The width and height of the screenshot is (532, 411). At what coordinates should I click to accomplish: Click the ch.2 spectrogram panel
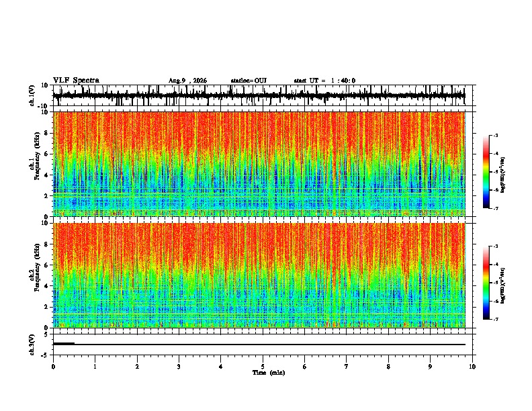pyautogui.click(x=259, y=275)
